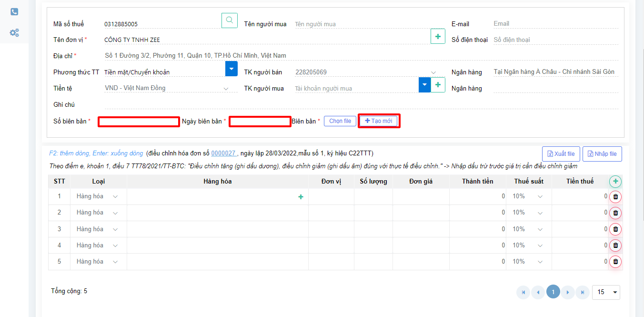Delete row 3 using its trash icon
The image size is (644, 317).
click(615, 229)
